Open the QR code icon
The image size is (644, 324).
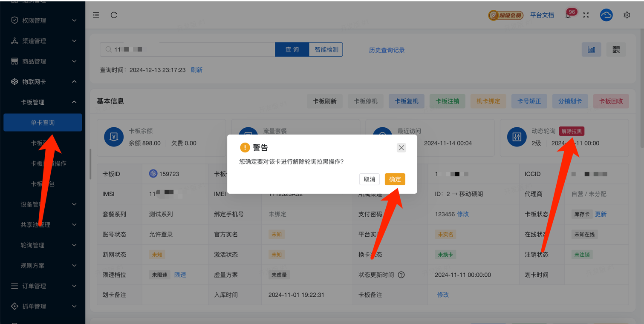(x=616, y=50)
